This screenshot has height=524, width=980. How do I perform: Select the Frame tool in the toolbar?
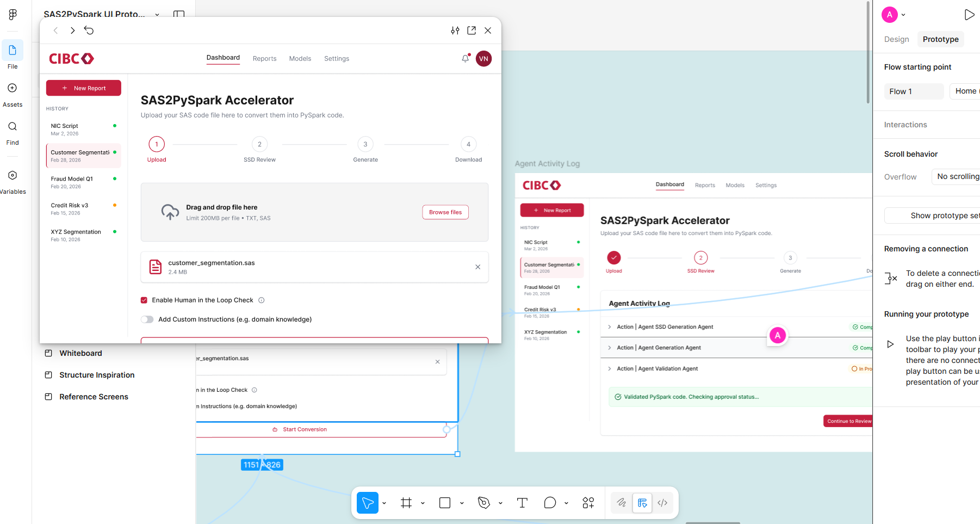click(x=406, y=502)
